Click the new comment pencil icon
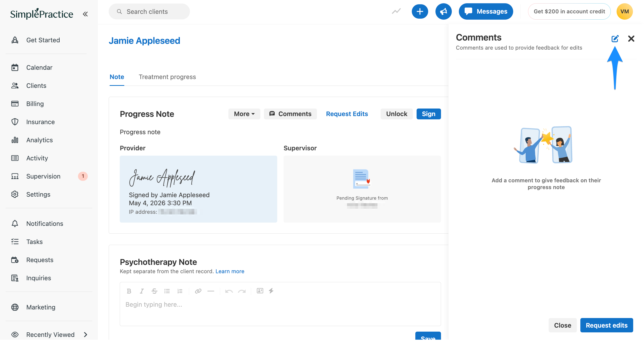The image size is (644, 350). click(x=615, y=39)
